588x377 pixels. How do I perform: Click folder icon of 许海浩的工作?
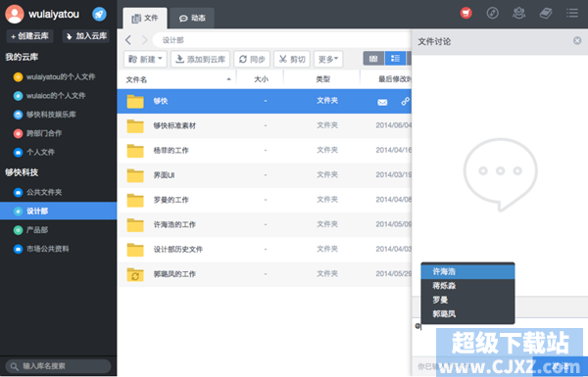pos(135,225)
